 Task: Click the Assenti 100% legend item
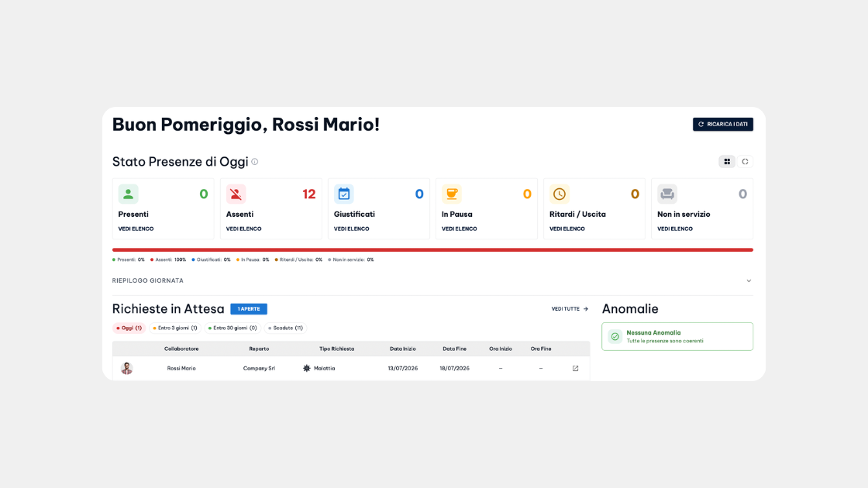[168, 259]
